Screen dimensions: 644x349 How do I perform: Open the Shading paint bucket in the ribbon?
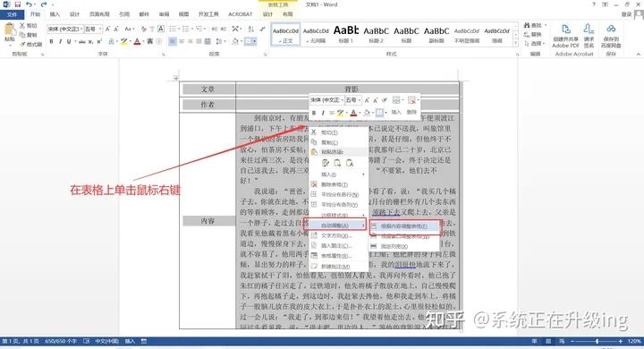[x=235, y=41]
